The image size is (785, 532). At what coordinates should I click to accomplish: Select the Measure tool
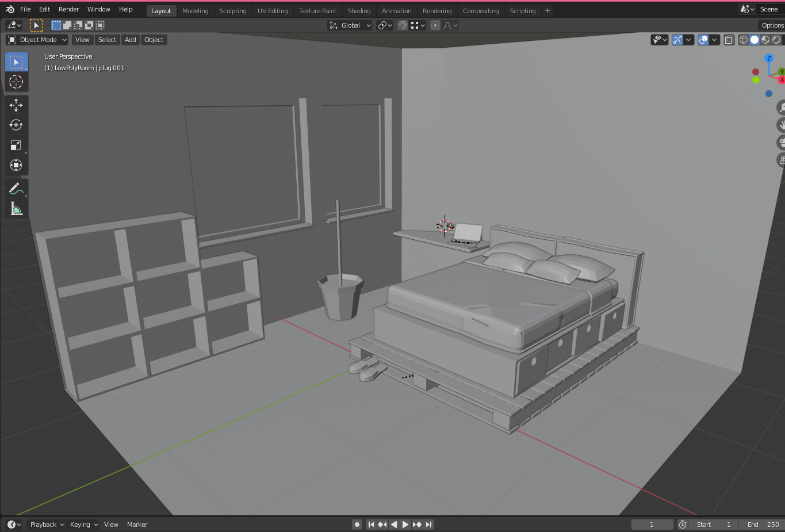coord(16,209)
